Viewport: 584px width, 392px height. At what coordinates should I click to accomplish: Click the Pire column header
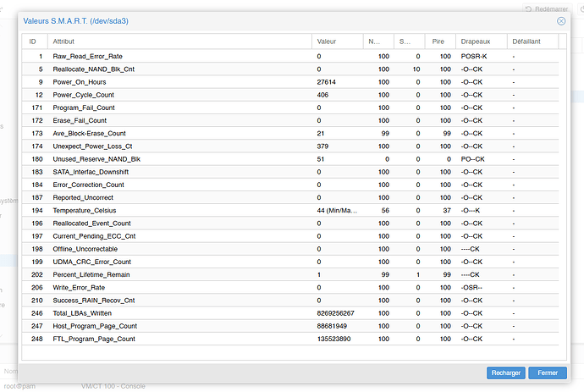point(438,41)
